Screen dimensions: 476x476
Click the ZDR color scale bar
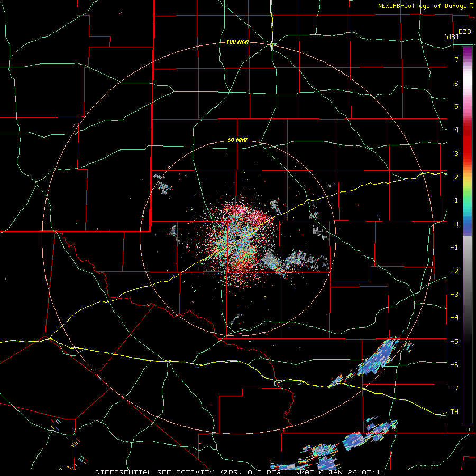tap(467, 235)
